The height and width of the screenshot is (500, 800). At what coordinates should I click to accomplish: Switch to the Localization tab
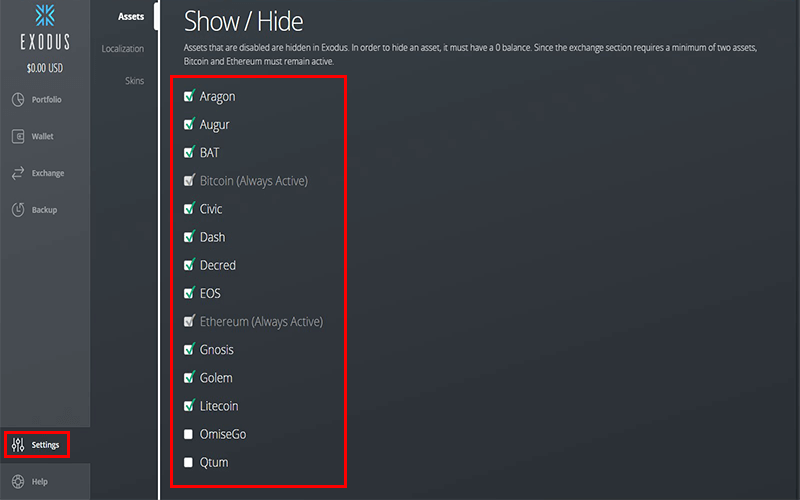(x=122, y=48)
